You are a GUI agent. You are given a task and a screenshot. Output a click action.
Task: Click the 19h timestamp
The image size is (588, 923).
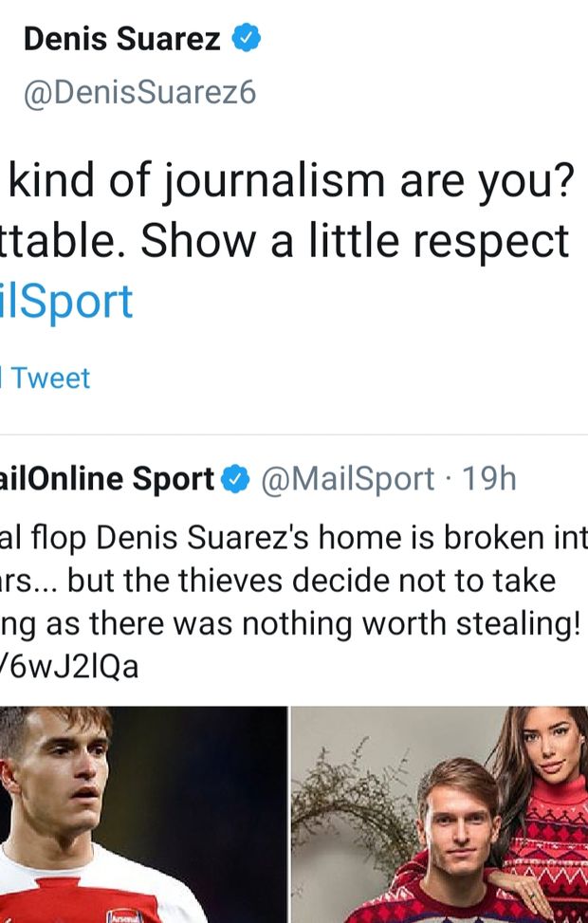pos(489,480)
